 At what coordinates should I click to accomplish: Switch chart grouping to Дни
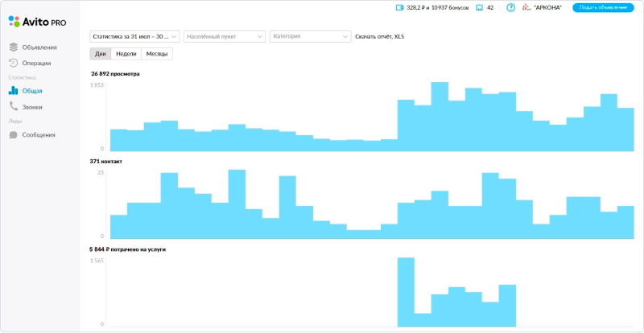point(101,54)
